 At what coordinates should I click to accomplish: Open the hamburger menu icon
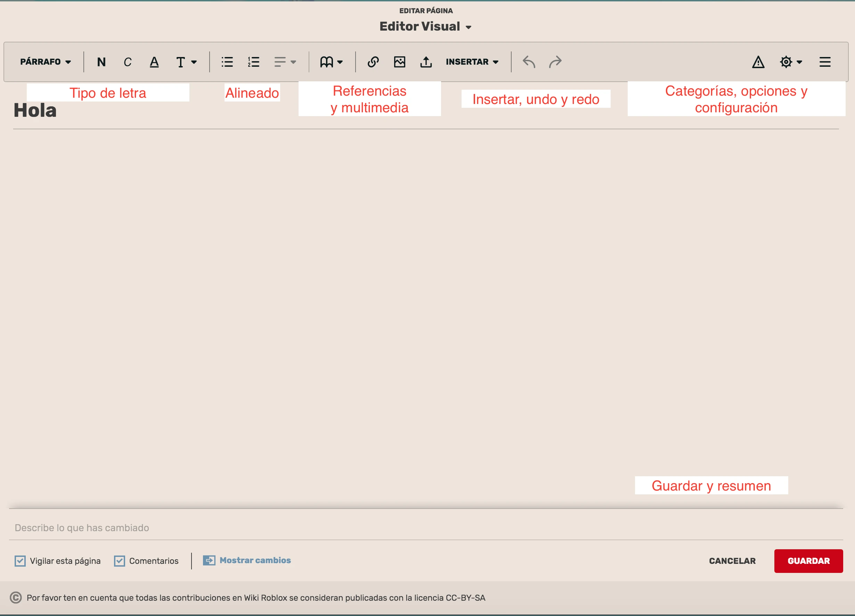(x=825, y=62)
